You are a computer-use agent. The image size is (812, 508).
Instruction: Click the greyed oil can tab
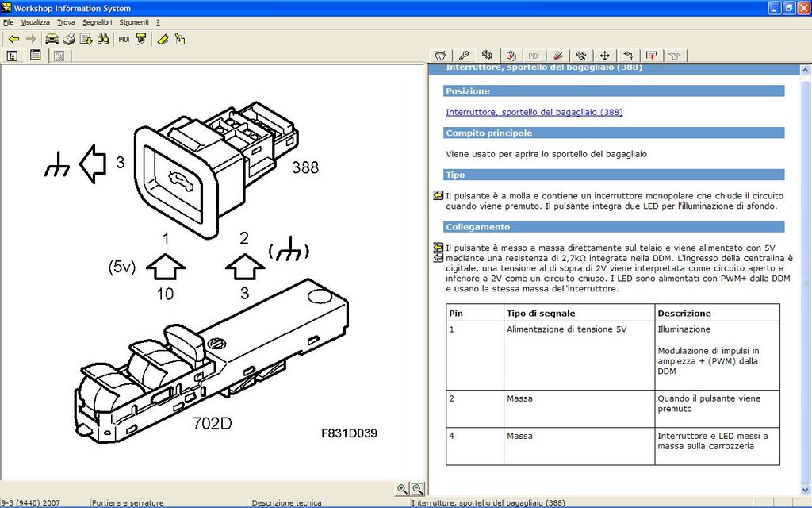[x=674, y=56]
